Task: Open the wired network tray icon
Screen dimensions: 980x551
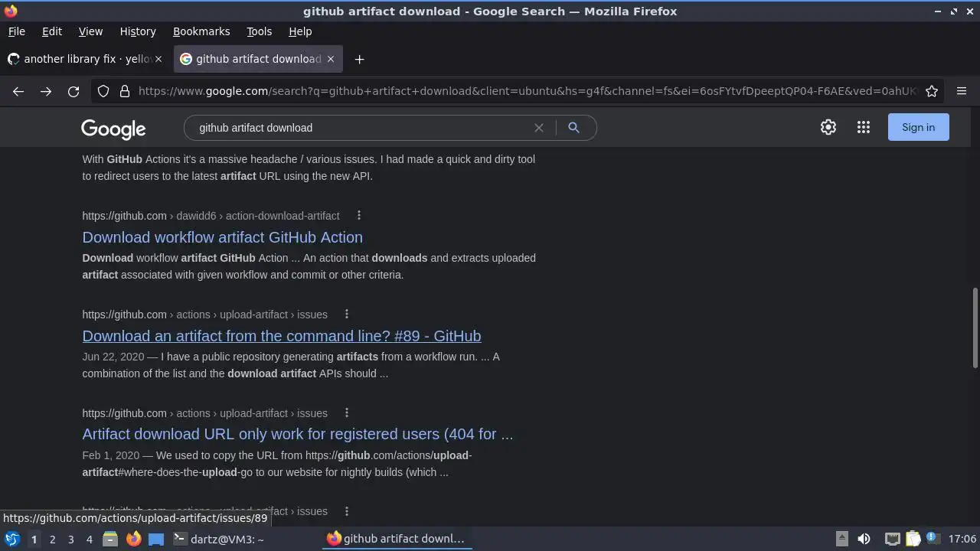Action: click(x=892, y=539)
